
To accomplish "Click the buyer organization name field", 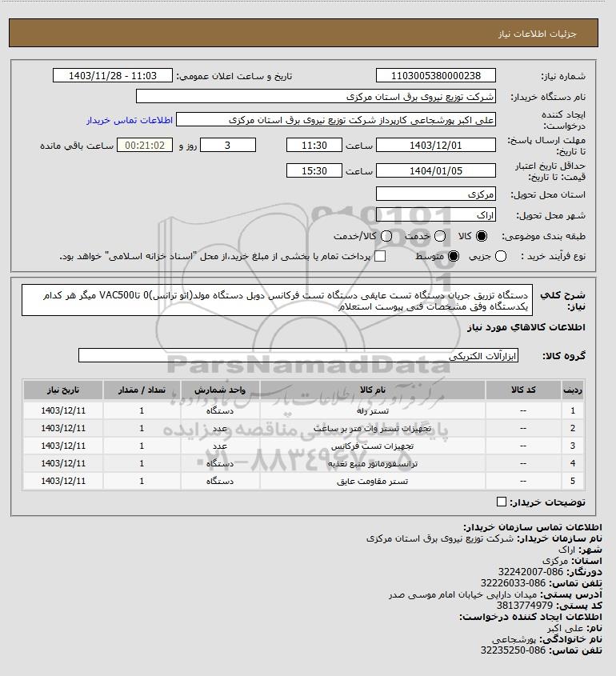I will [x=315, y=97].
